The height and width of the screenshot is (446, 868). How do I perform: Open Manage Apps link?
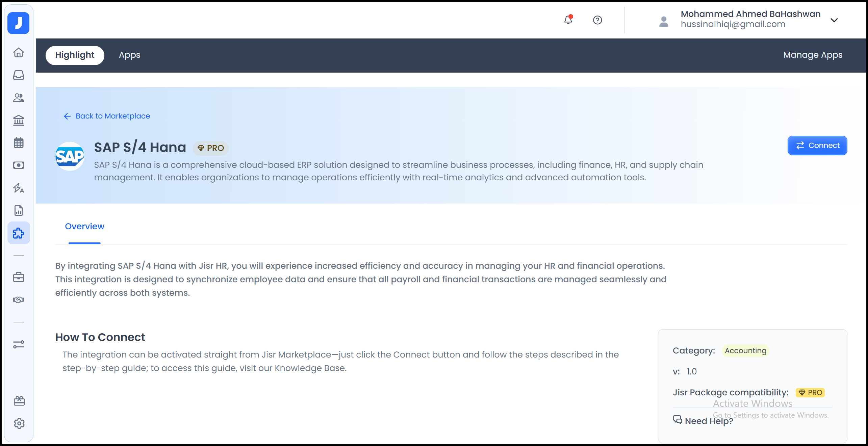point(813,55)
